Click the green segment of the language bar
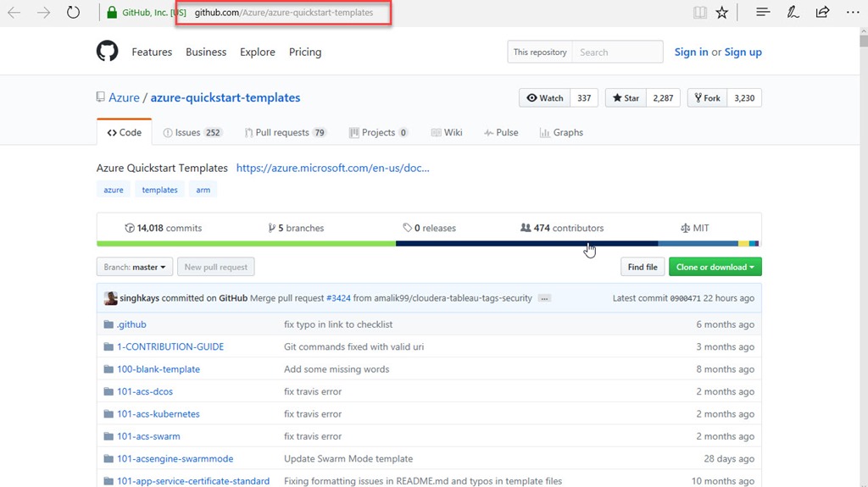The height and width of the screenshot is (487, 868). (x=247, y=244)
